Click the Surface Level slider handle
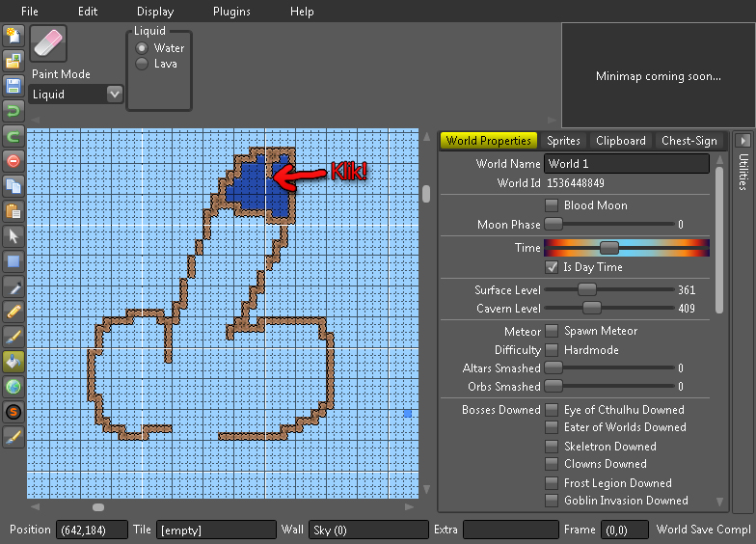The width and height of the screenshot is (756, 544). [x=586, y=289]
